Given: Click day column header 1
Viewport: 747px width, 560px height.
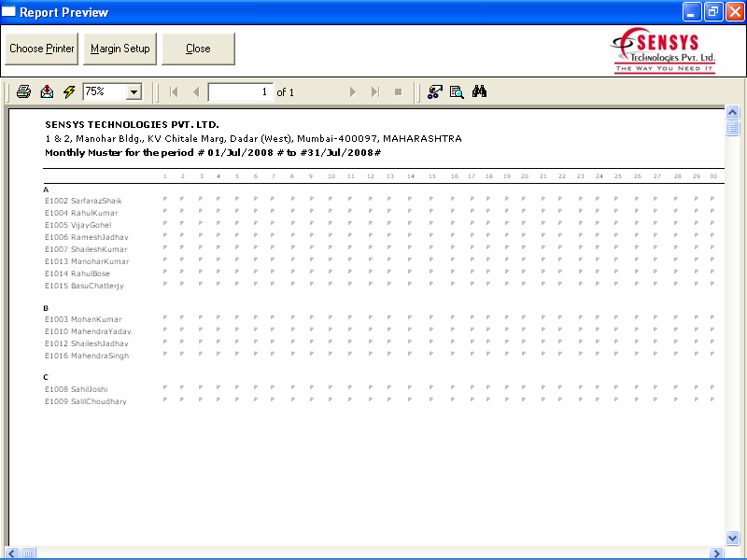Looking at the screenshot, I should pos(165,176).
